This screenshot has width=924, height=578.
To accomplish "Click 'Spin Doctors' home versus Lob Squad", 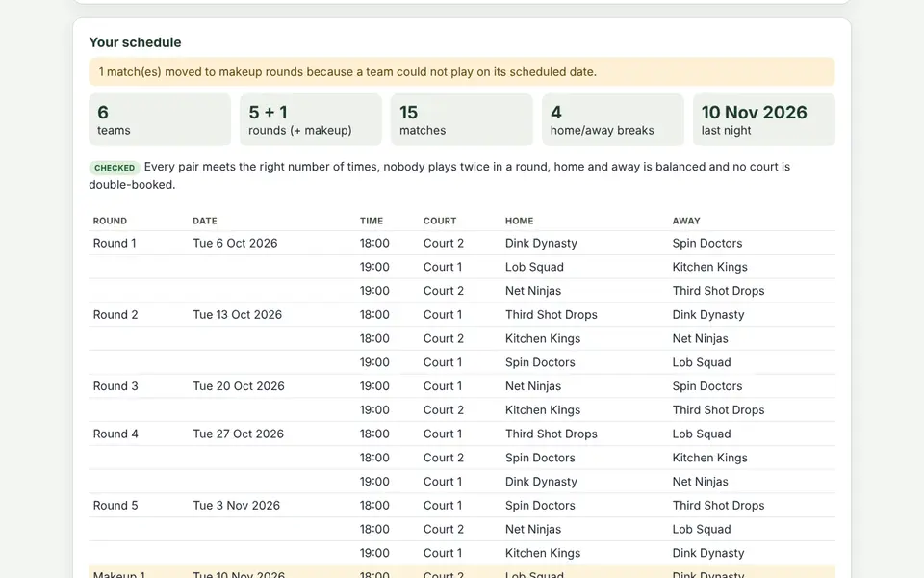I will (540, 363).
